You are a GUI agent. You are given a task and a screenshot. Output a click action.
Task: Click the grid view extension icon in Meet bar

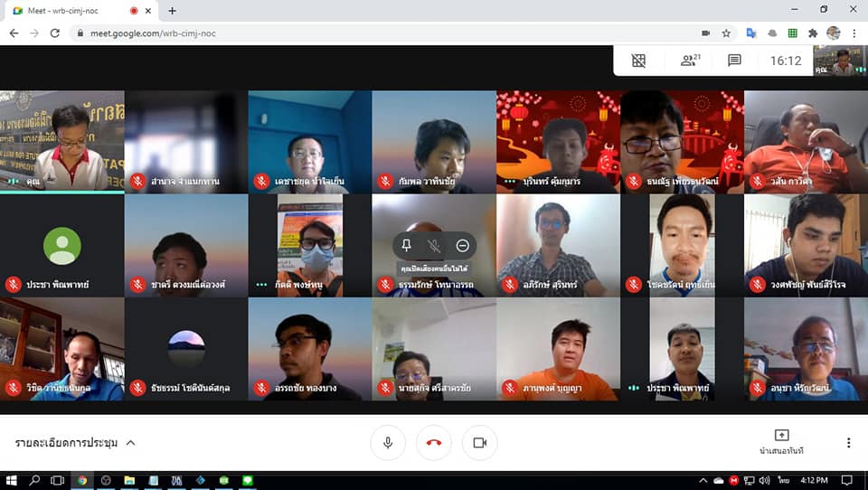[x=639, y=61]
